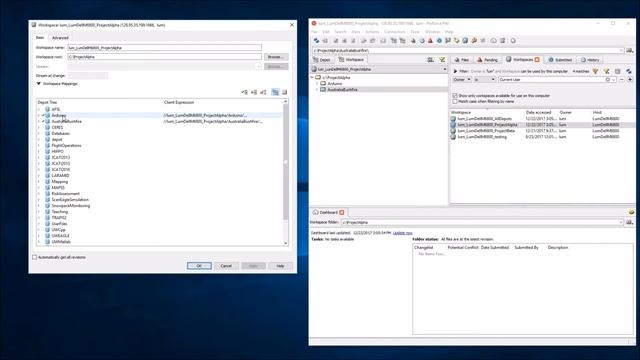Open the Current User combo box dropdown
This screenshot has width=640, height=360.
tap(613, 80)
